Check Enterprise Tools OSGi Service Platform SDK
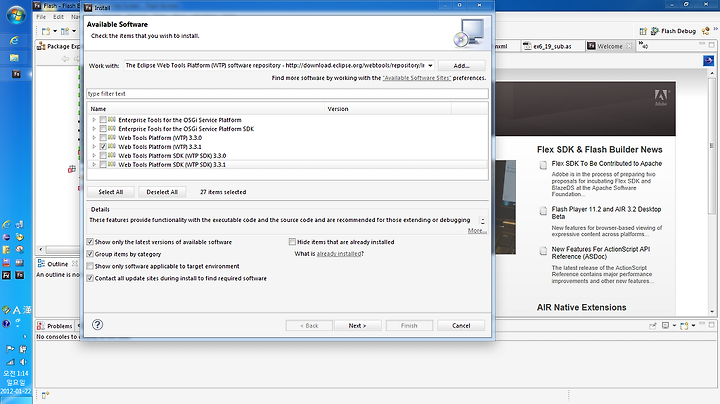720x404 pixels. (103, 129)
